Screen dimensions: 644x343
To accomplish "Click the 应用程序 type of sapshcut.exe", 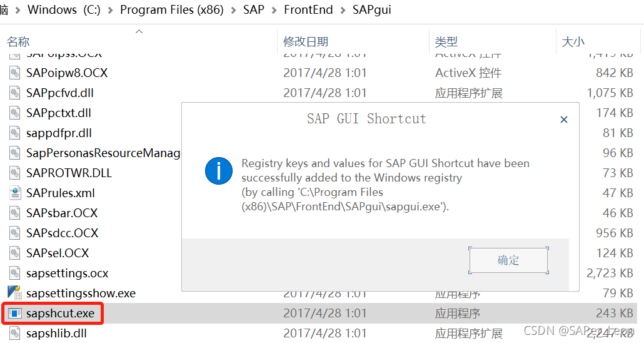I will coord(458,314).
